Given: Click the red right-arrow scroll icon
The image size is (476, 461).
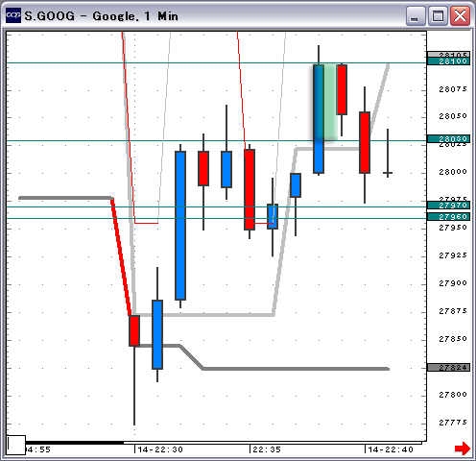Looking at the screenshot, I should coord(463,449).
